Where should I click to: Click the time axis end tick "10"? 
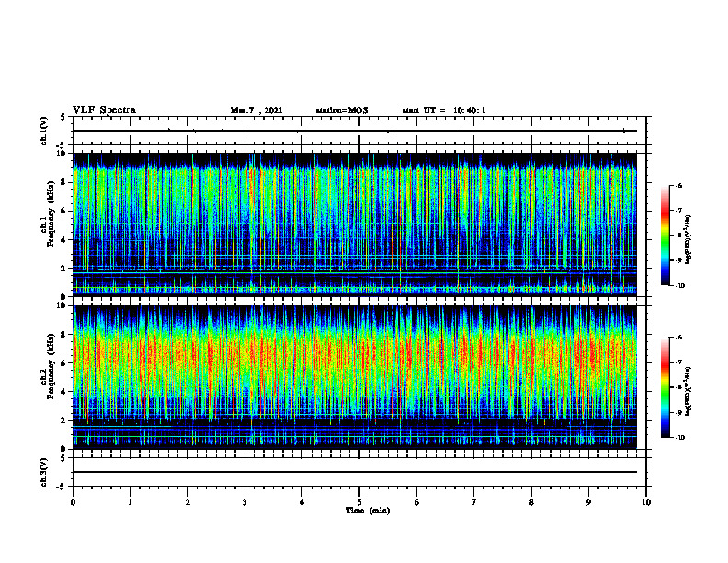pyautogui.click(x=646, y=502)
